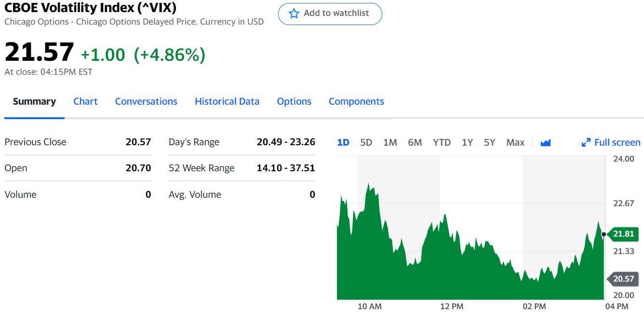Open the Options tab
The width and height of the screenshot is (644, 315).
point(294,101)
